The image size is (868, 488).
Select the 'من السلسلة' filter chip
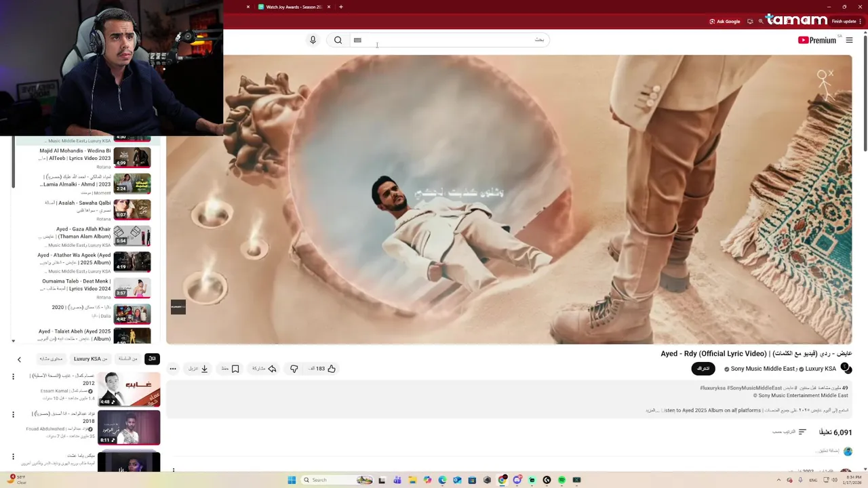(127, 359)
